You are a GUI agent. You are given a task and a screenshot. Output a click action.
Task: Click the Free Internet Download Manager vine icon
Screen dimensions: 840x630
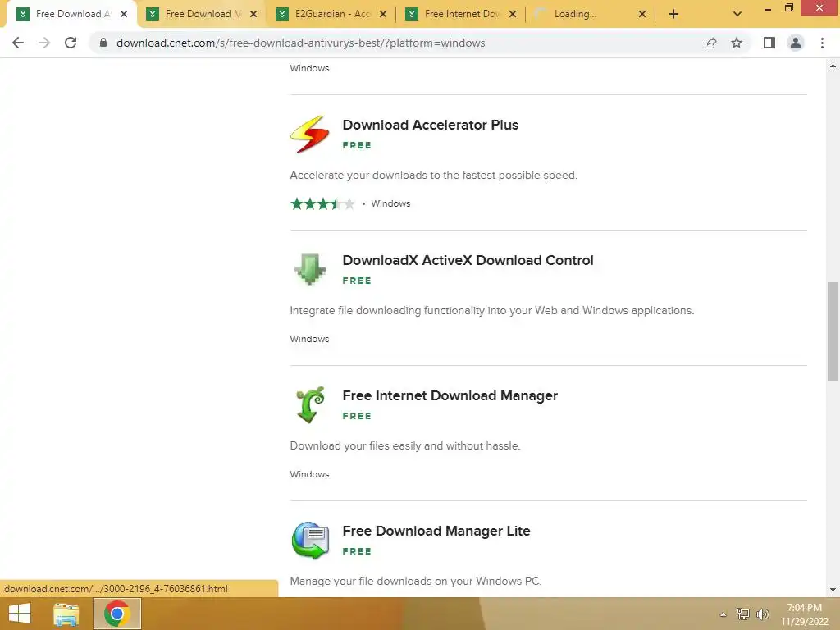[x=311, y=405]
